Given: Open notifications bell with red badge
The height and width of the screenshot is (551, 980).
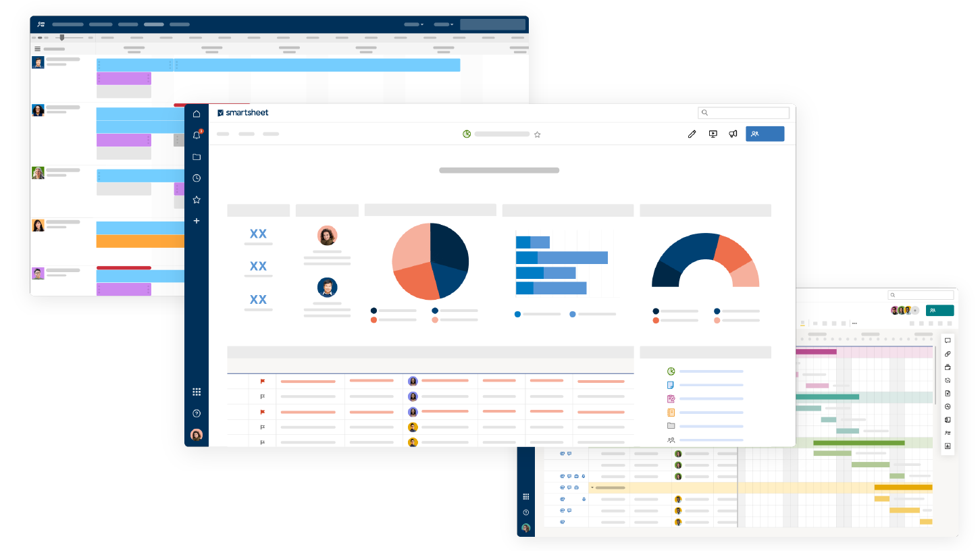Looking at the screenshot, I should tap(197, 135).
